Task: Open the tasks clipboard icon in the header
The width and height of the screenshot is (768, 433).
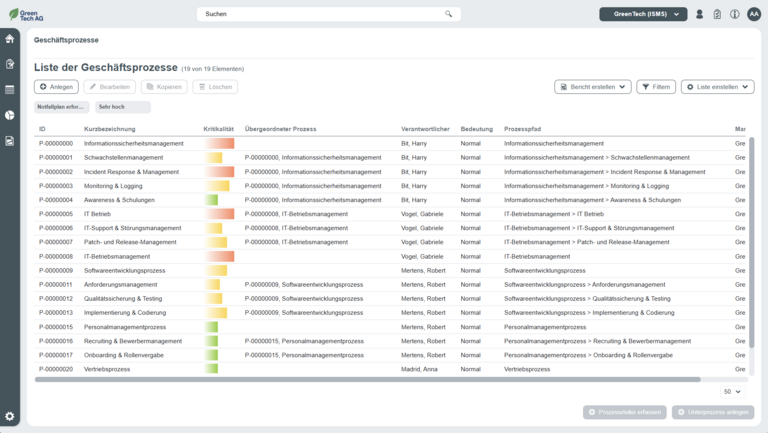Action: (717, 14)
